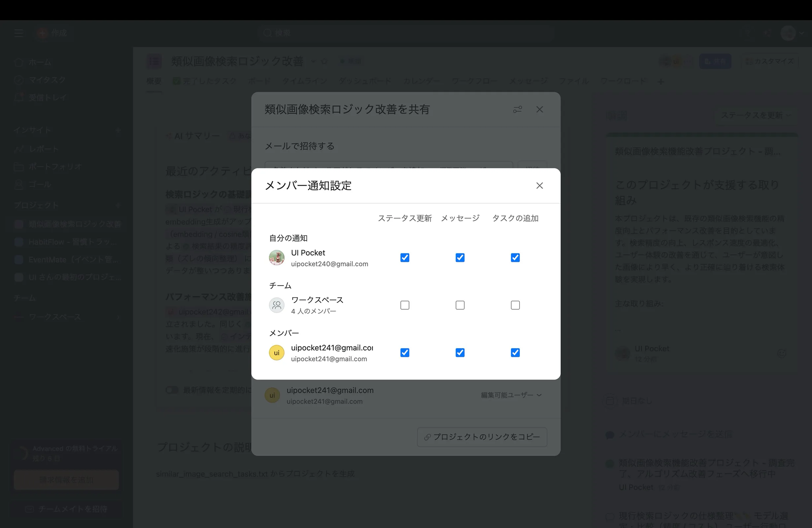Viewport: 812px width, 528px height.
Task: Add a new project next to プロジェクト
Action: [x=118, y=205]
